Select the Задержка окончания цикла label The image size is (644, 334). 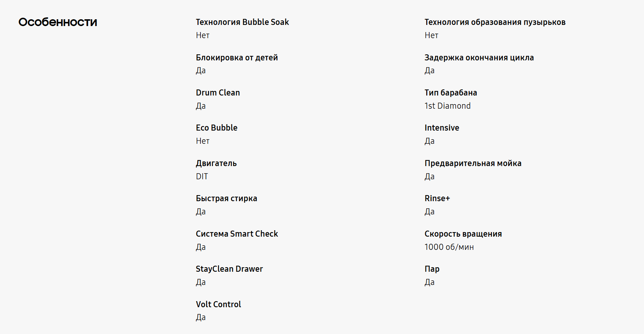[479, 58]
